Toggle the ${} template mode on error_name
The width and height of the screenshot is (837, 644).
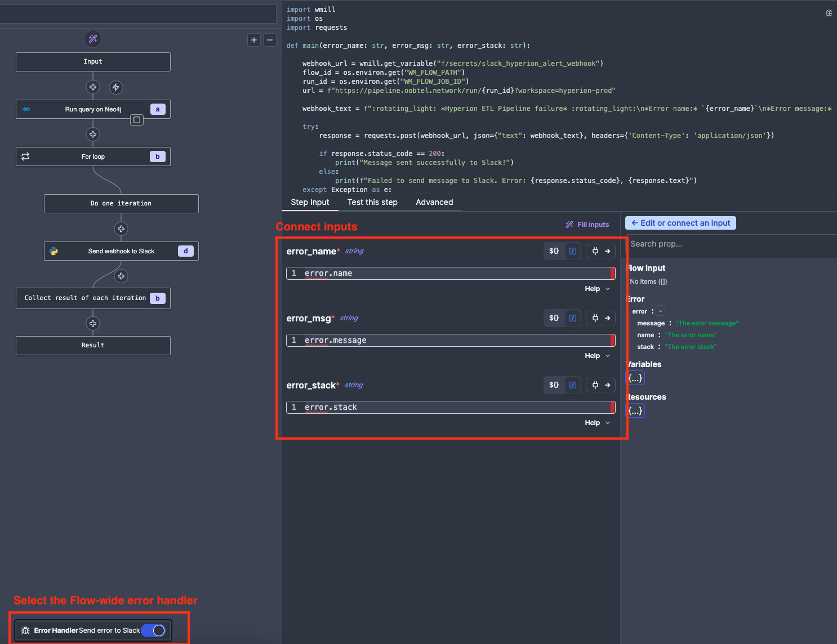point(554,251)
